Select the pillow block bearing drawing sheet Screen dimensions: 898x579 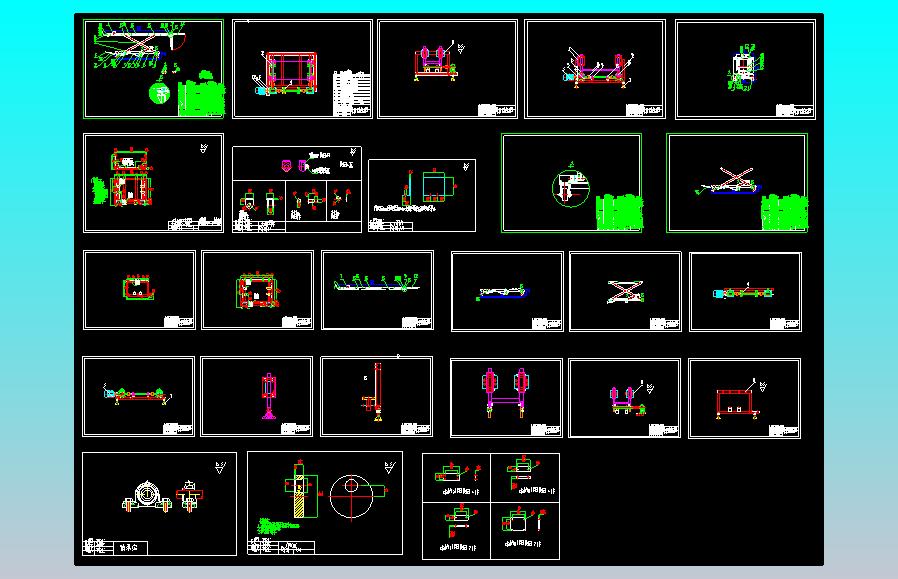(159, 503)
